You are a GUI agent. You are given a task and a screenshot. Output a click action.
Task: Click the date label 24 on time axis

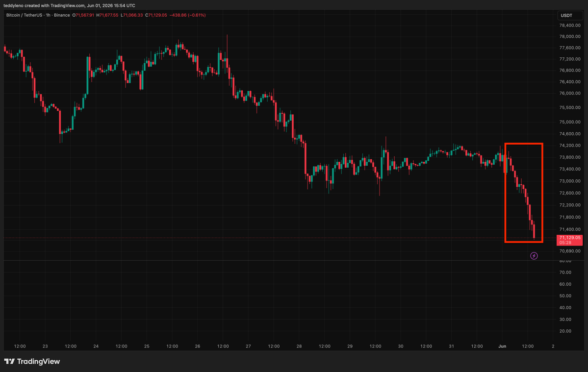click(x=96, y=347)
